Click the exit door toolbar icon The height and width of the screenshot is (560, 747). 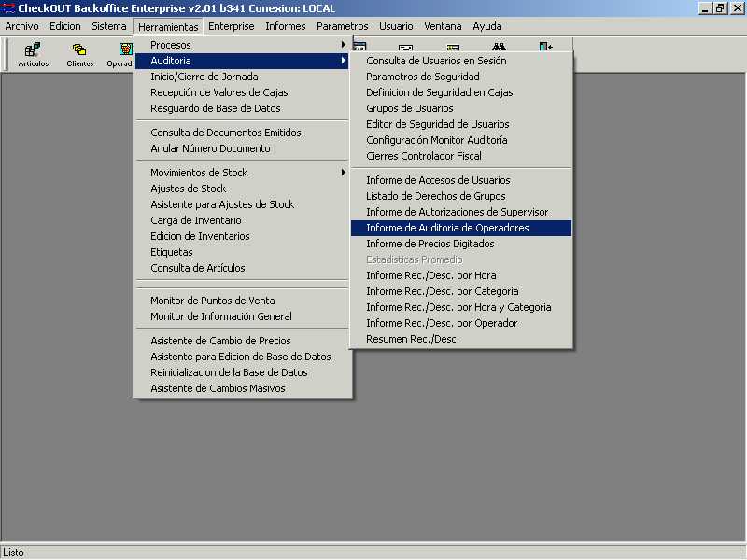tap(546, 46)
